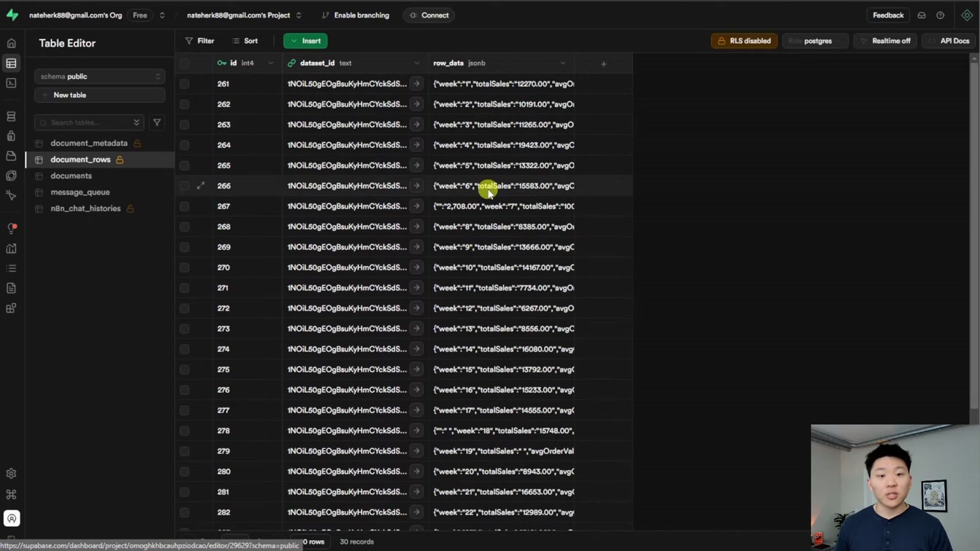
Task: Open the user account avatar
Action: (12, 518)
